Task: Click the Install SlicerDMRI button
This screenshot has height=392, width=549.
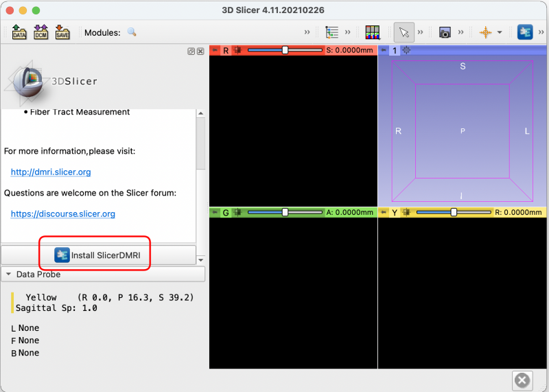Action: click(x=98, y=255)
